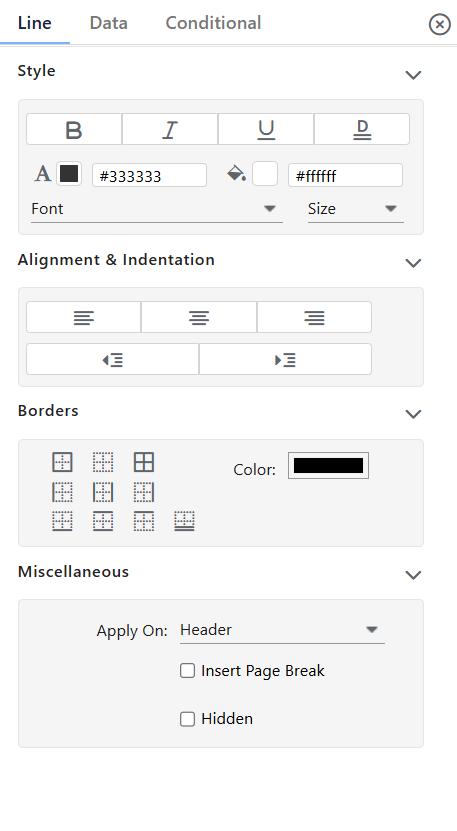Open the dark font color swatch
Image resolution: width=457 pixels, height=831 pixels.
[69, 174]
